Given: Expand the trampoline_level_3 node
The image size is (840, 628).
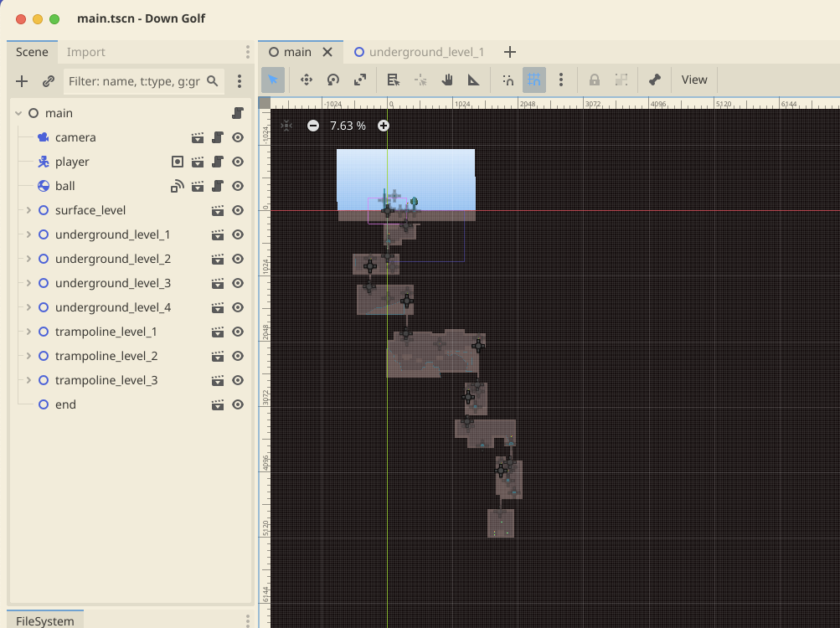Looking at the screenshot, I should click(28, 380).
